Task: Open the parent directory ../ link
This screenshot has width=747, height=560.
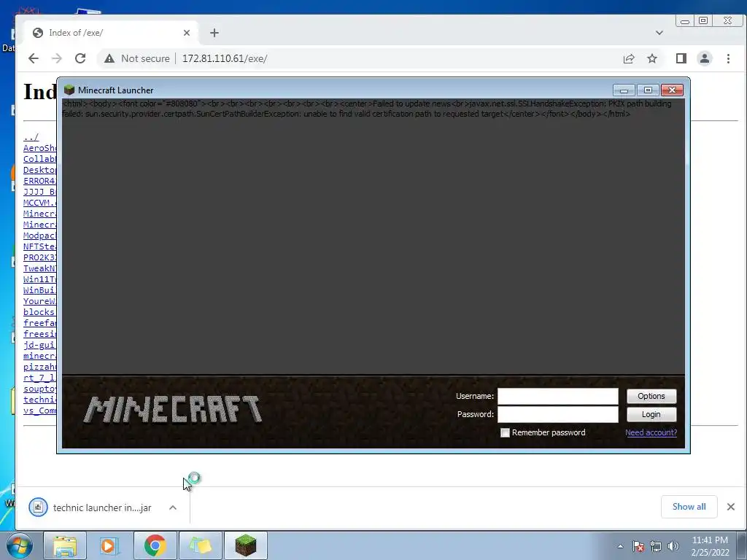Action: 31,137
